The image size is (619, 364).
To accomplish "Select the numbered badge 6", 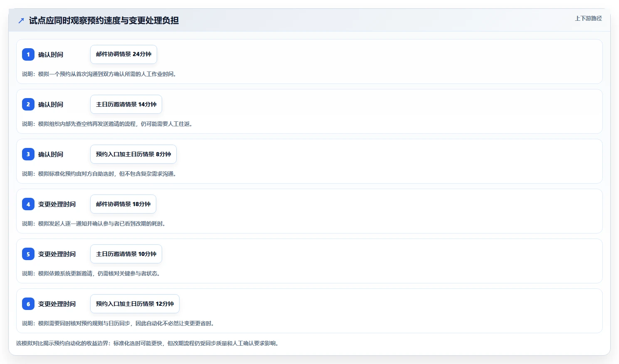I will (28, 304).
